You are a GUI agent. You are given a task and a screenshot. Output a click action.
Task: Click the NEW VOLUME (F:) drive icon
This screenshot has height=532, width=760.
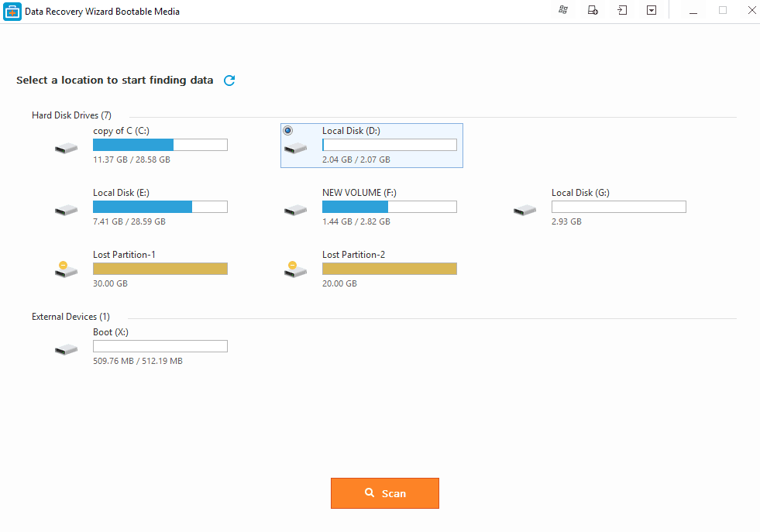pyautogui.click(x=295, y=210)
